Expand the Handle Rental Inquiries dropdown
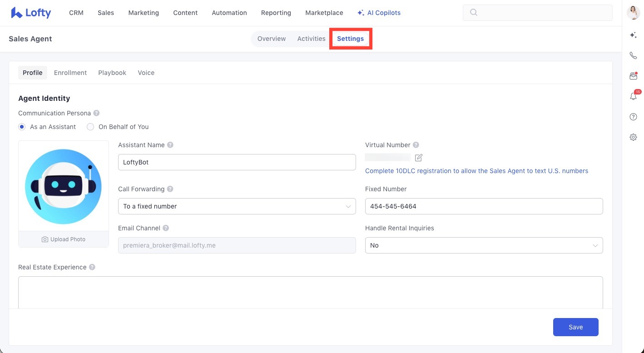 point(484,245)
